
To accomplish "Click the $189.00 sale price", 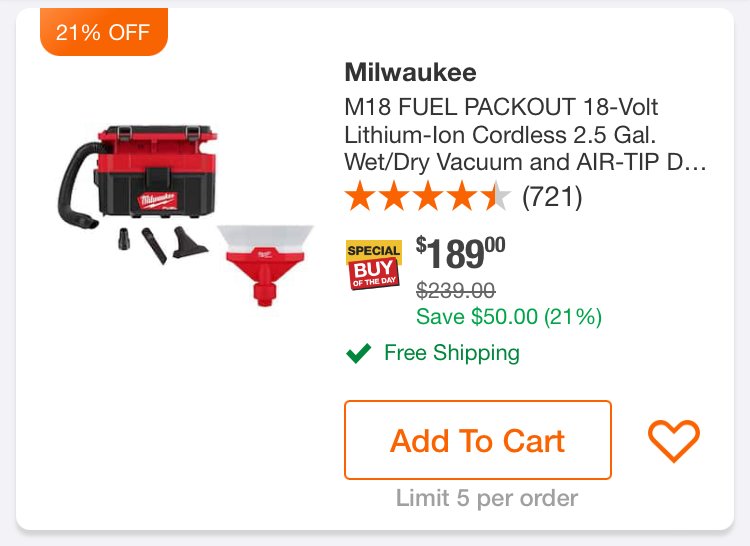I will (x=460, y=252).
